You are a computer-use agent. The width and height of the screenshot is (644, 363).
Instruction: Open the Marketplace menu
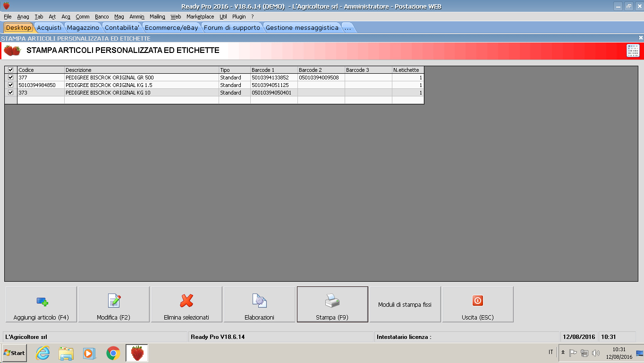pos(200,17)
